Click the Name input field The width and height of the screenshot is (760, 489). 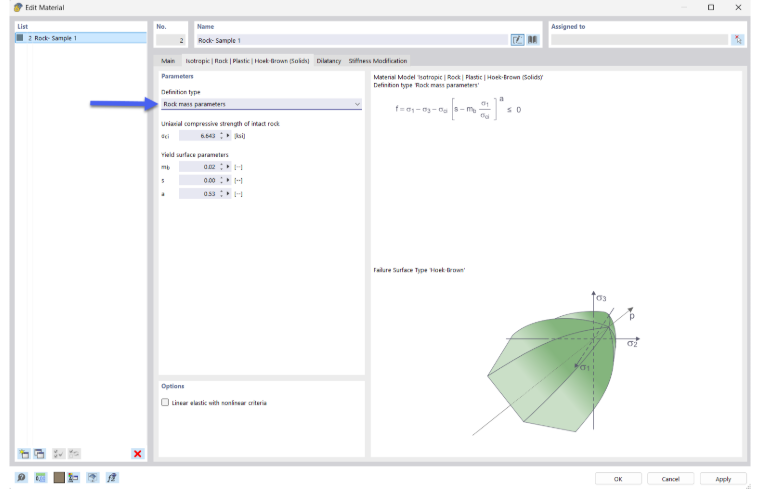tap(352, 40)
